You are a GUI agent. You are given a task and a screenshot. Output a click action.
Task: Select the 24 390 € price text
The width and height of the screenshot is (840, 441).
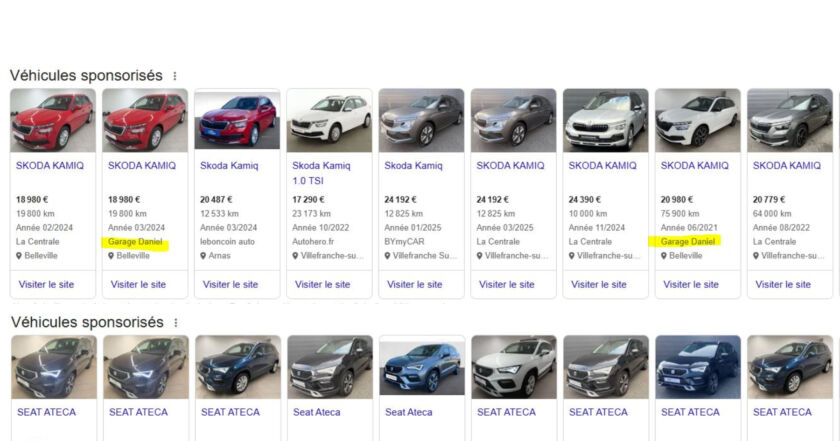coord(585,199)
